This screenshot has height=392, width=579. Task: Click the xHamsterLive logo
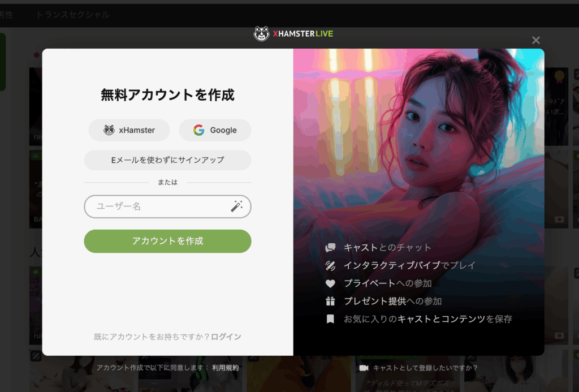(293, 33)
